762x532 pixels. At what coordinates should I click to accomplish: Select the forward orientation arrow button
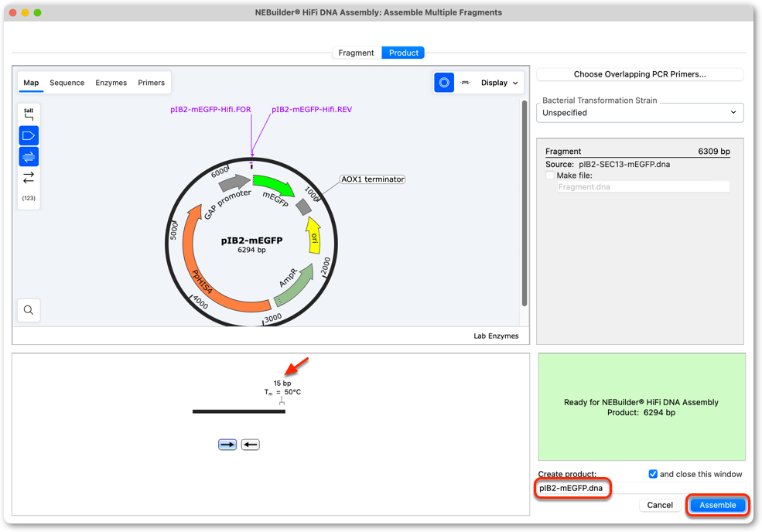coord(227,445)
